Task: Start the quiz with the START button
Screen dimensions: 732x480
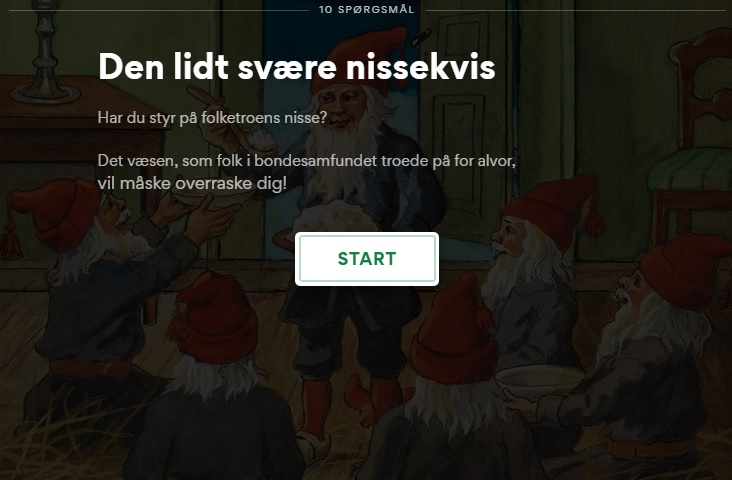Action: coord(367,259)
